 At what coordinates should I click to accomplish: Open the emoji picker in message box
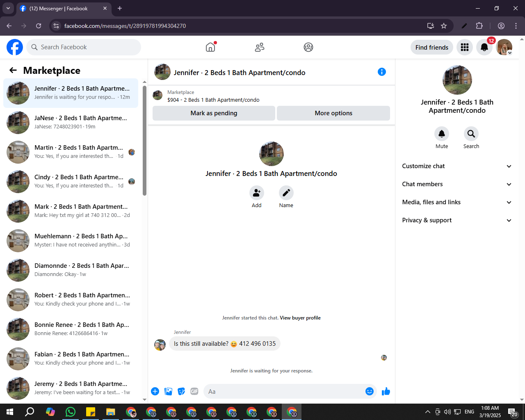(x=370, y=391)
